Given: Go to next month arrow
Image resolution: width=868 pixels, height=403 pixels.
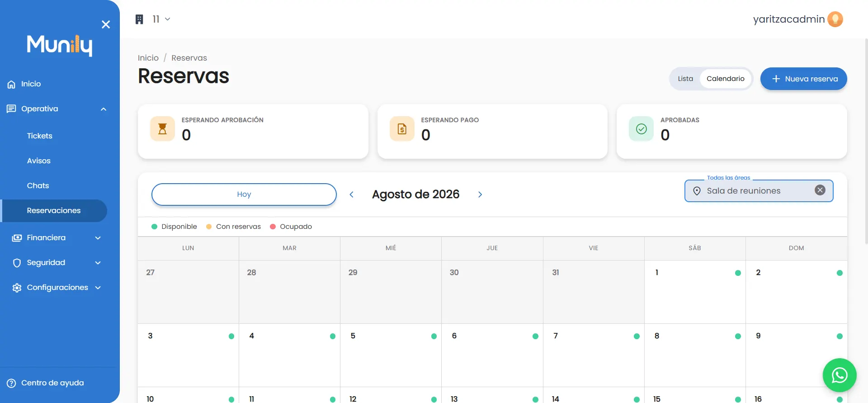Looking at the screenshot, I should (x=480, y=194).
